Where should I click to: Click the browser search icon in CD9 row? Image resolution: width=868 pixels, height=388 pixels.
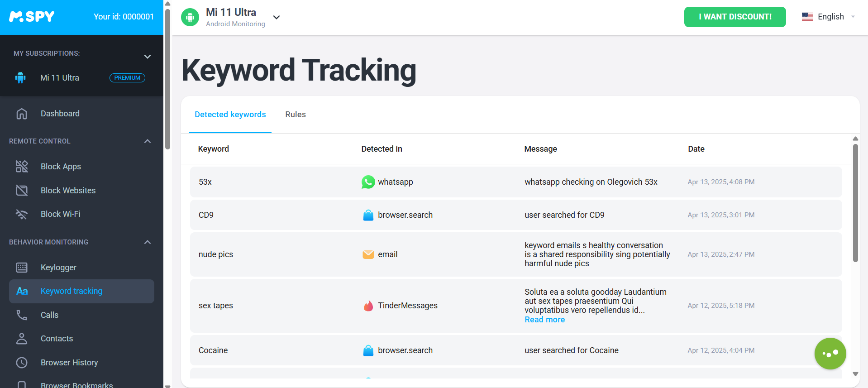[x=368, y=215]
